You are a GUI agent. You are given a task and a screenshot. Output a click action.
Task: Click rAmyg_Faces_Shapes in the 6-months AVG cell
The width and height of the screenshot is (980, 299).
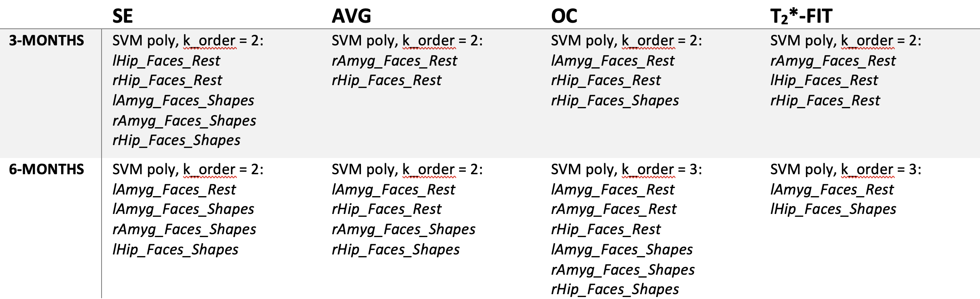click(x=403, y=229)
